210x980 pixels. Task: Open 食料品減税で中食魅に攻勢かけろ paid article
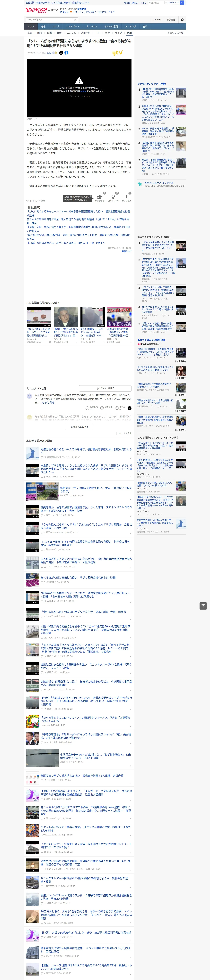tap(154, 385)
